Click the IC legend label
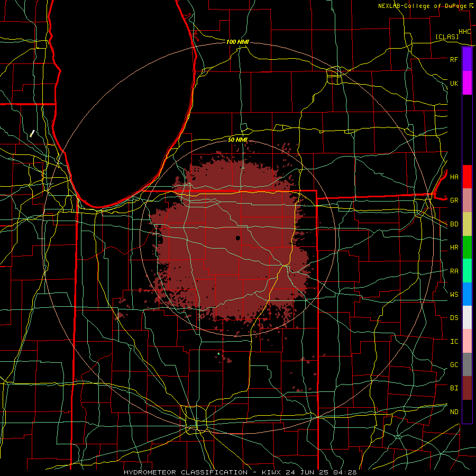476x476 pixels. [x=454, y=342]
